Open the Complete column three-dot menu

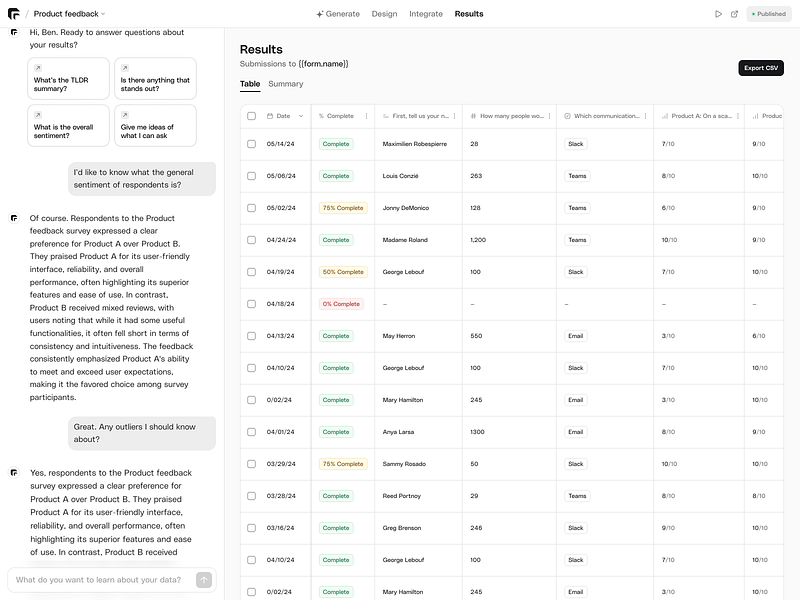[x=366, y=116]
